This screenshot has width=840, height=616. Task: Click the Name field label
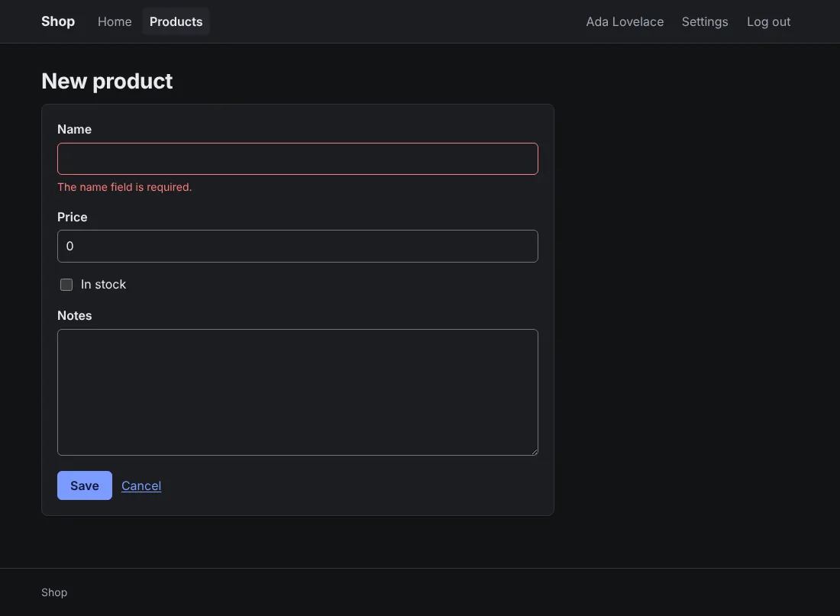(x=75, y=129)
